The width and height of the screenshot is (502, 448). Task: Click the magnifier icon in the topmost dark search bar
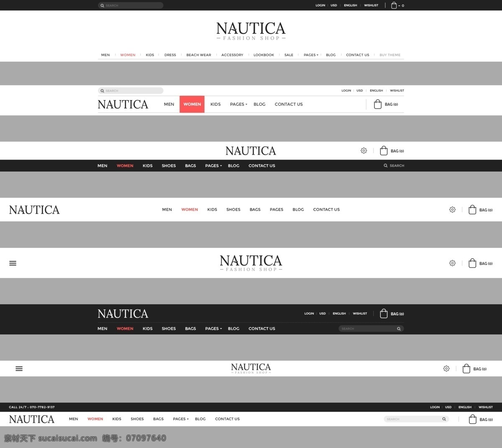pyautogui.click(x=102, y=5)
